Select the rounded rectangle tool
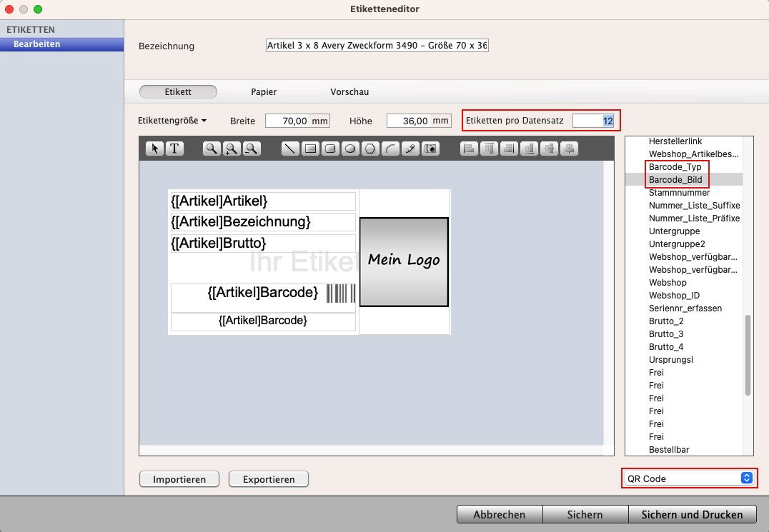This screenshot has width=769, height=532. pyautogui.click(x=330, y=149)
